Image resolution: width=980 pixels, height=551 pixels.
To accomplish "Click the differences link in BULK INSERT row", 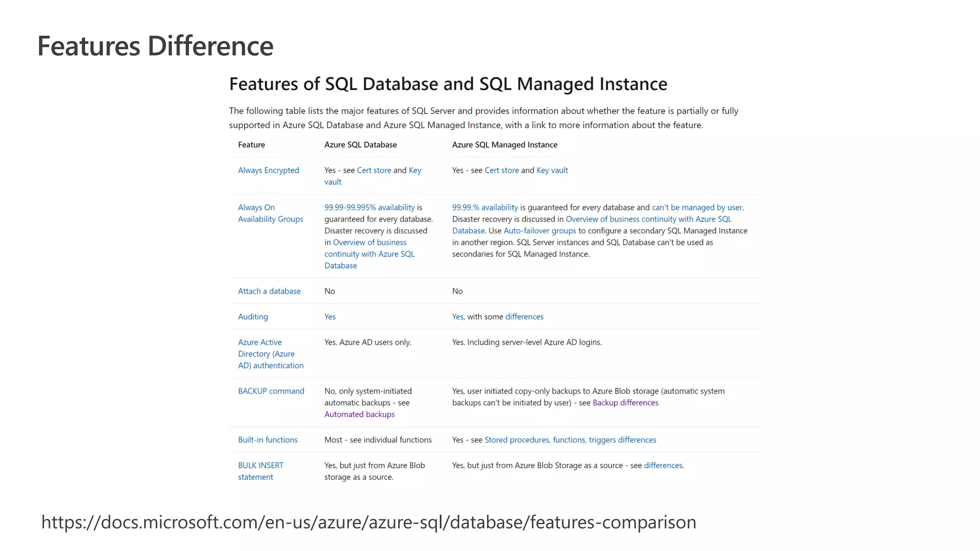I will click(x=663, y=465).
